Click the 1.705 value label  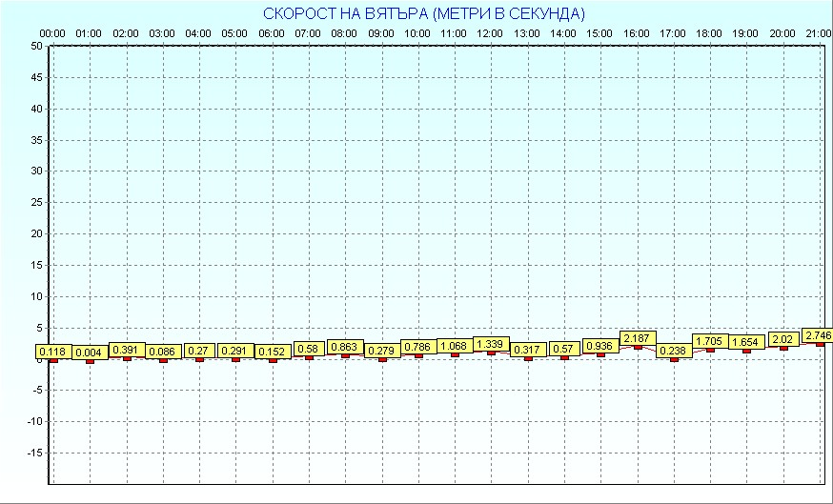pos(710,341)
